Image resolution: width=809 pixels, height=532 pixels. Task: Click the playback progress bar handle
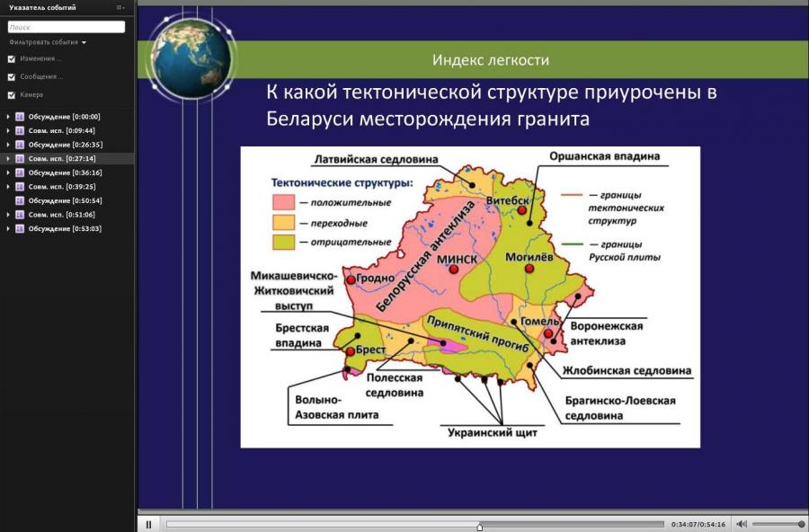479,527
